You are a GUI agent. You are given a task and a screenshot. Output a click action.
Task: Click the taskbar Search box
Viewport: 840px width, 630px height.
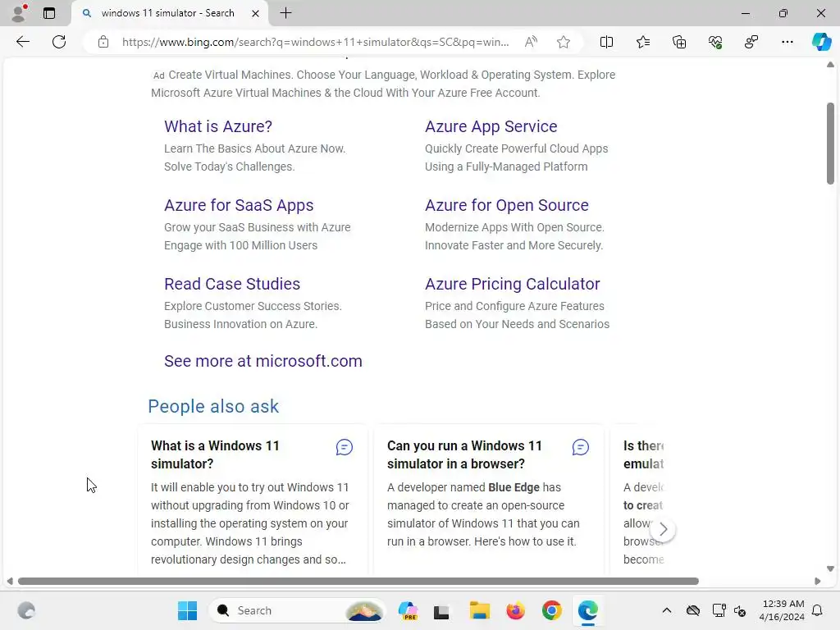click(x=297, y=610)
